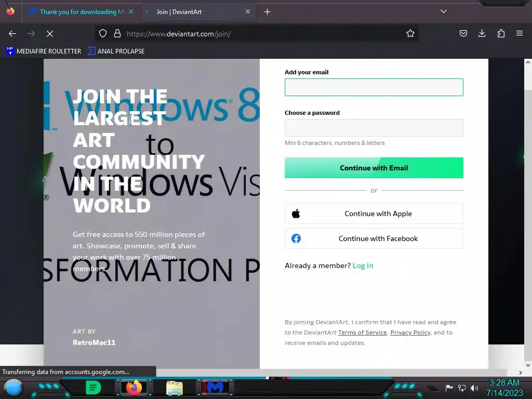The image size is (532, 399).
Task: Open artist RetroMac11 credit link
Action: [x=94, y=342]
